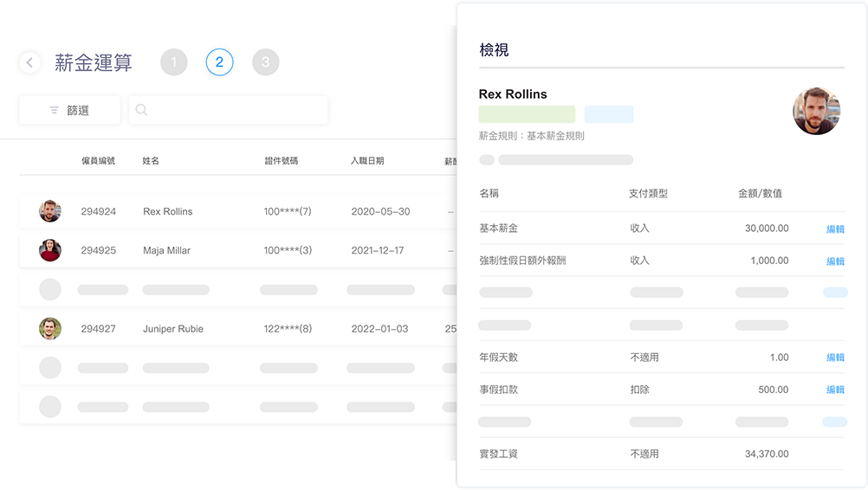The image size is (868, 490).
Task: Edit the 事假扣款 row
Action: click(835, 390)
